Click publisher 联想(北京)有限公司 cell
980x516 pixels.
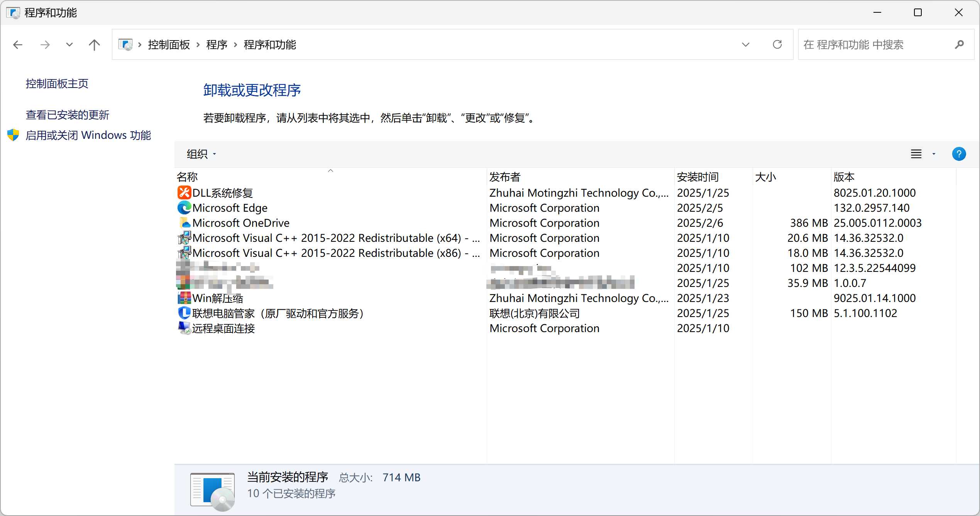[x=535, y=313]
